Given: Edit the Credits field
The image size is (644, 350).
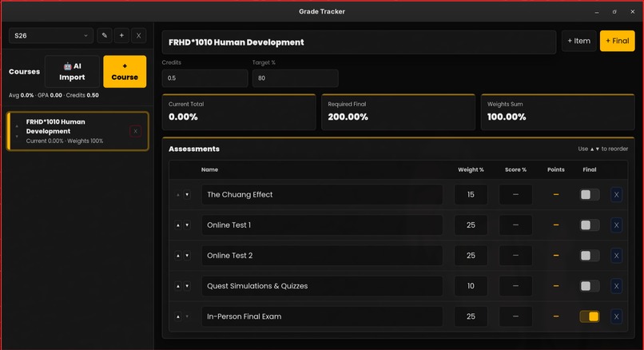Looking at the screenshot, I should [205, 78].
